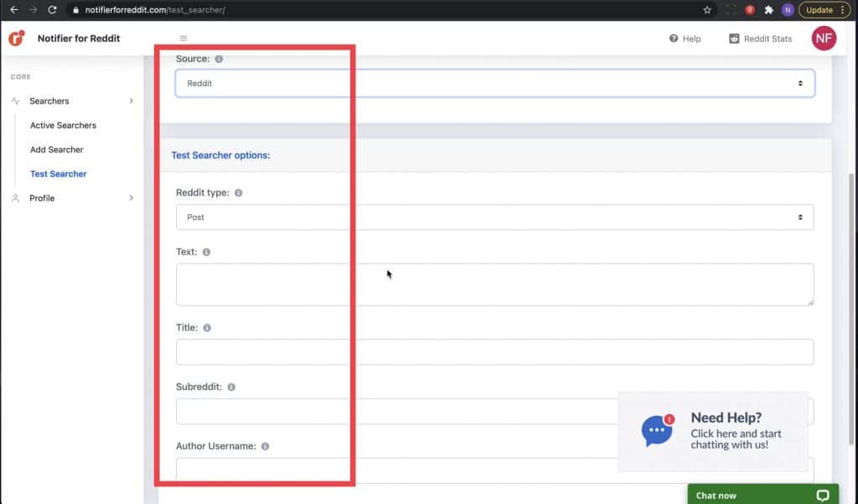Image resolution: width=858 pixels, height=504 pixels.
Task: Click the info icon beside Author Username
Action: (x=266, y=446)
